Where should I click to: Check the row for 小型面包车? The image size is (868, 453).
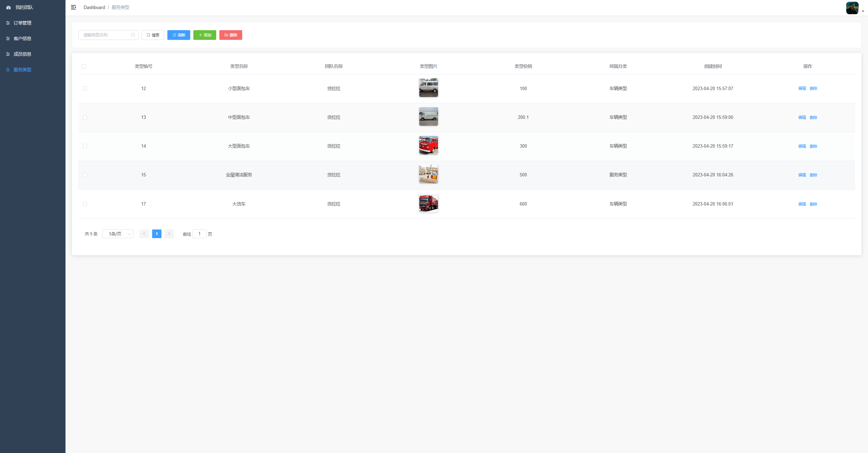pos(85,88)
